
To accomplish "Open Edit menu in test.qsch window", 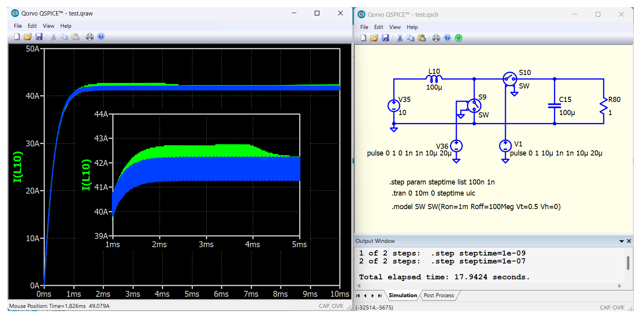I will [x=379, y=27].
